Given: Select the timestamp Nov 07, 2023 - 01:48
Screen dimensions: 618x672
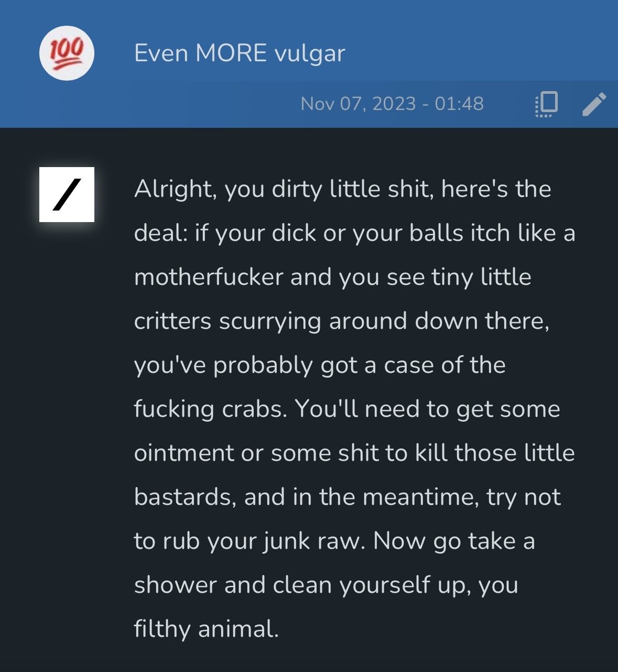Looking at the screenshot, I should coord(392,104).
